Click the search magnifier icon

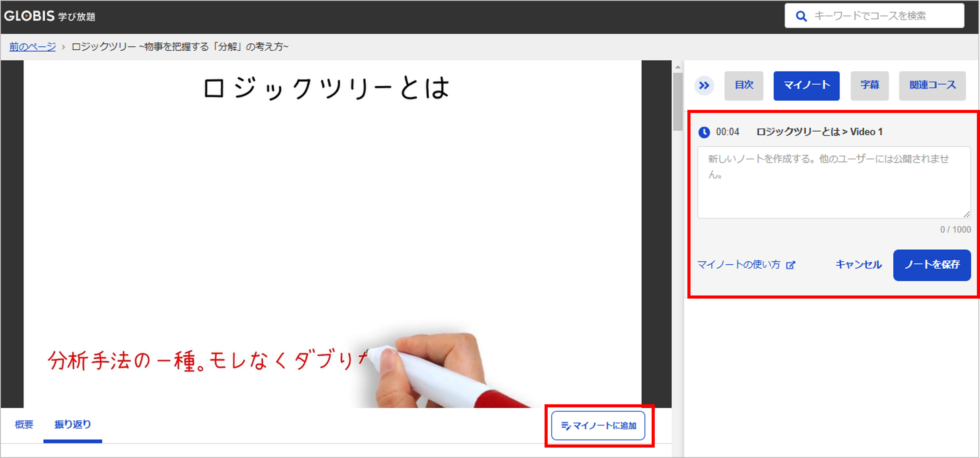pyautogui.click(x=801, y=16)
